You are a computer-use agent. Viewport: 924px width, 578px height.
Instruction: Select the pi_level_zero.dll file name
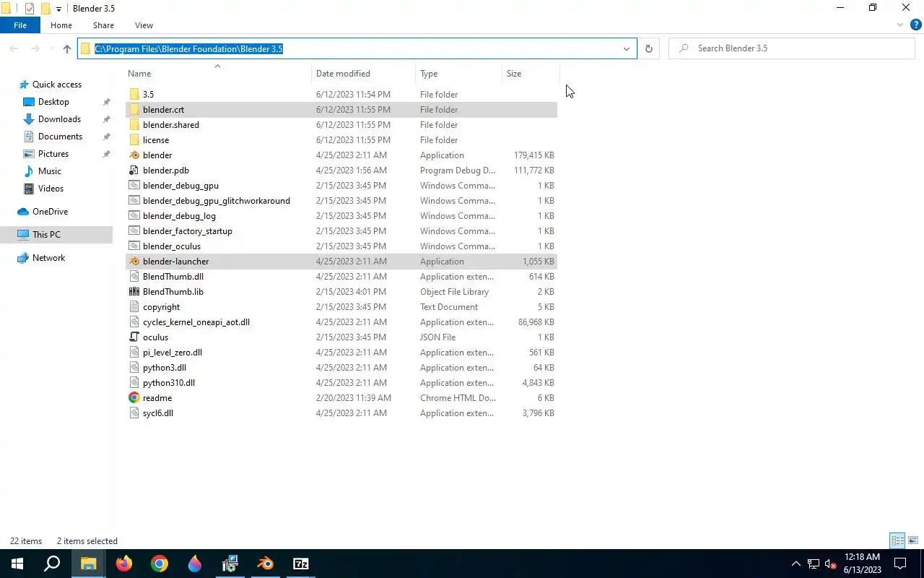173,353
